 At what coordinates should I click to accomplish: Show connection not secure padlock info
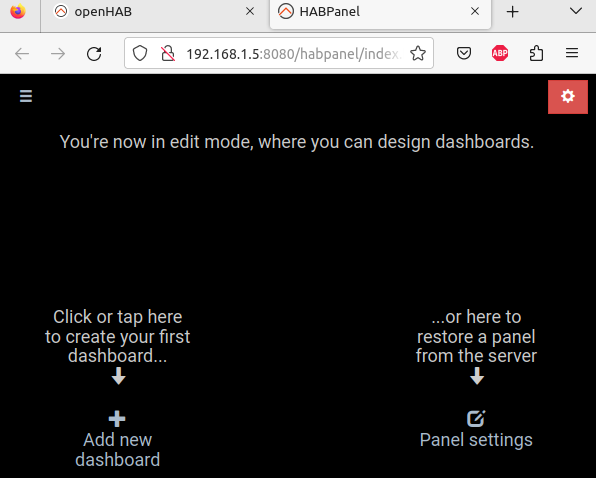coord(168,54)
